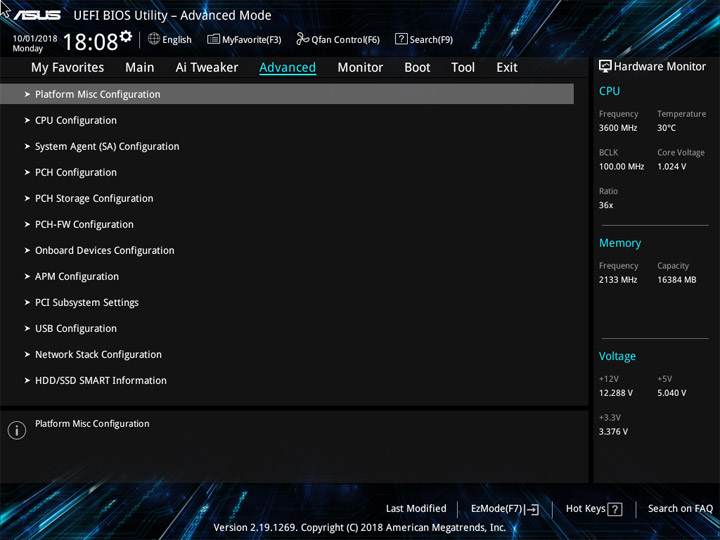
Task: Click Last Modified button
Action: pos(416,508)
